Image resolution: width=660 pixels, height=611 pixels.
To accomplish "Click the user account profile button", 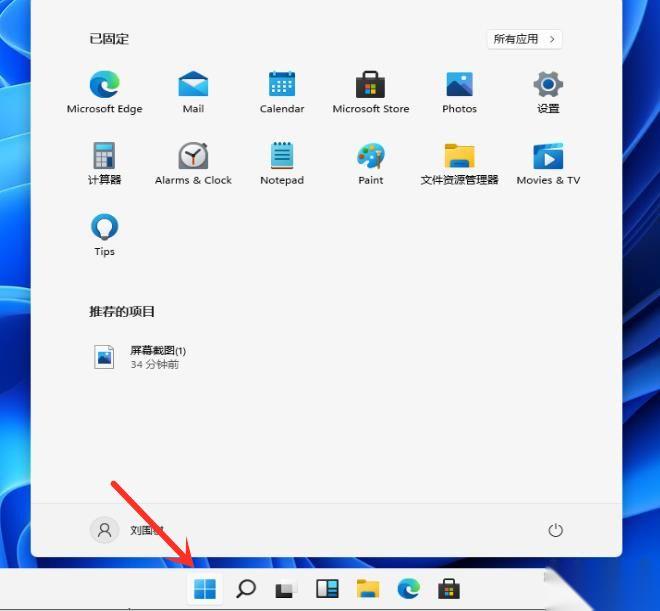I will [126, 530].
